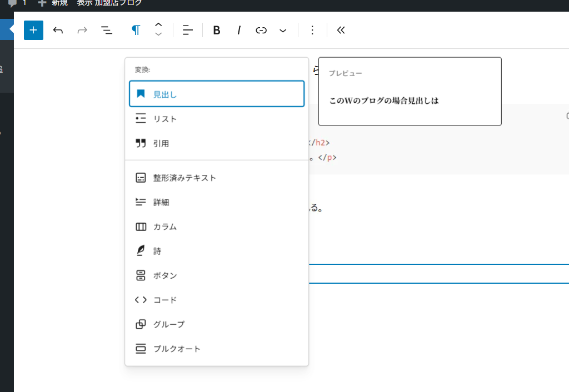Toggle italic formatting

239,30
